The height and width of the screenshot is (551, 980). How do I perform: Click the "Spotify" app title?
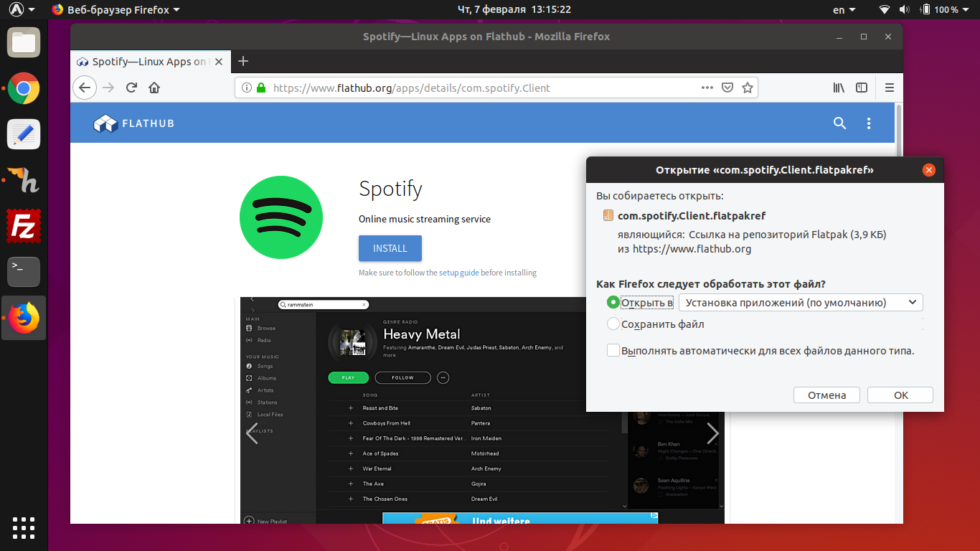tap(390, 189)
